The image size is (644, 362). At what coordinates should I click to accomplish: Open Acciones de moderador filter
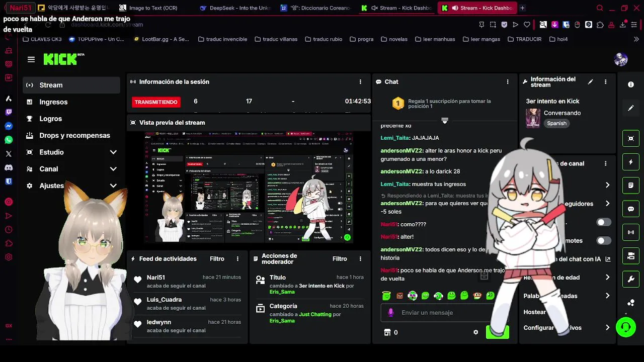pos(340,259)
